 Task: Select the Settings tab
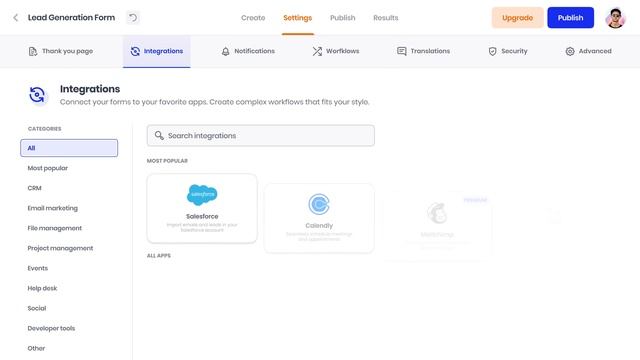pos(298,18)
